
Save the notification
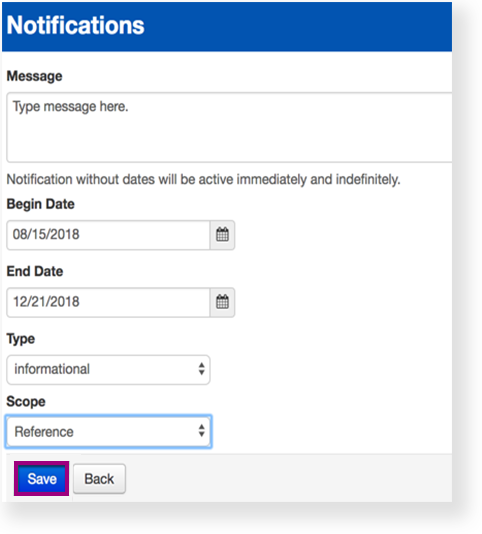42,478
